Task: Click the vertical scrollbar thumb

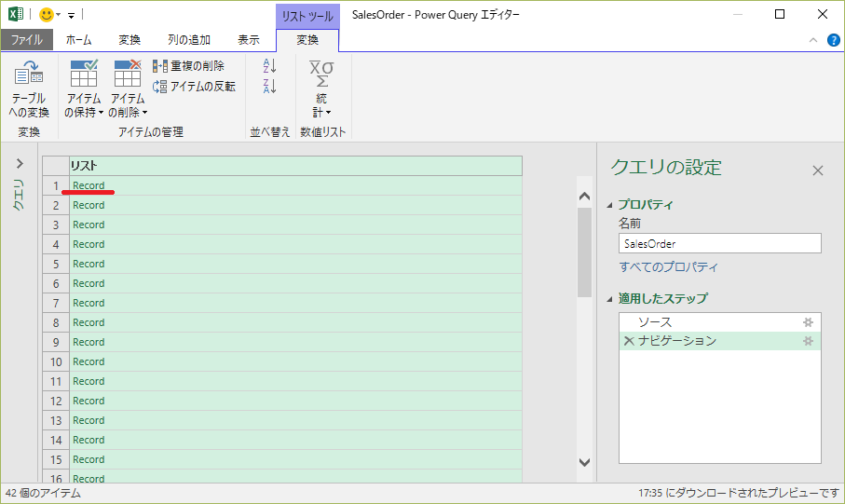Action: 584,252
